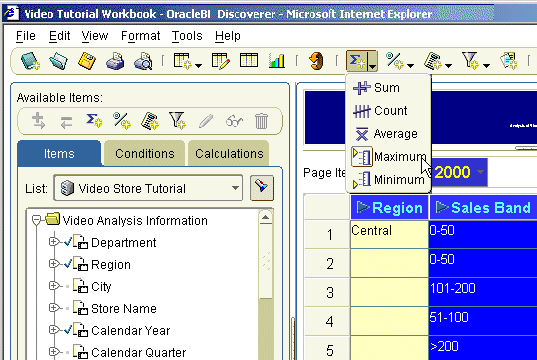Screen dimensions: 537x360
Task: Click New Total icon in Available Items toolbar
Action: point(94,121)
